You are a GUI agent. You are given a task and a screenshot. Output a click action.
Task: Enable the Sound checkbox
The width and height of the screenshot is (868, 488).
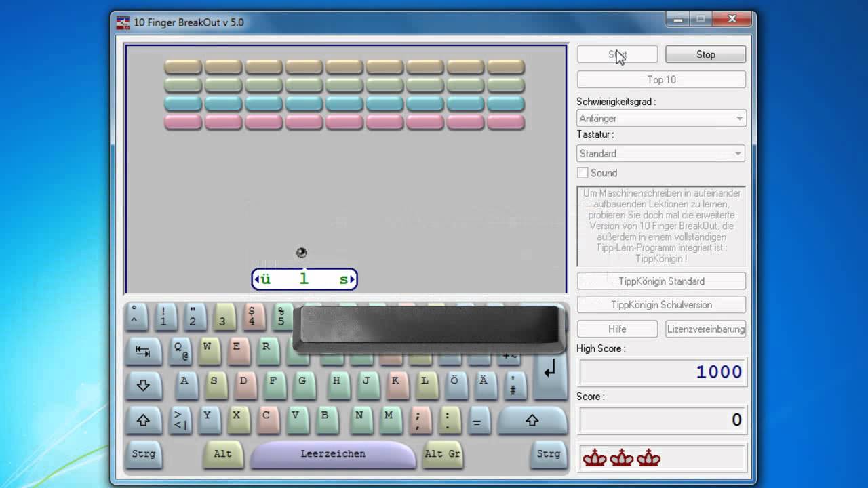(583, 173)
